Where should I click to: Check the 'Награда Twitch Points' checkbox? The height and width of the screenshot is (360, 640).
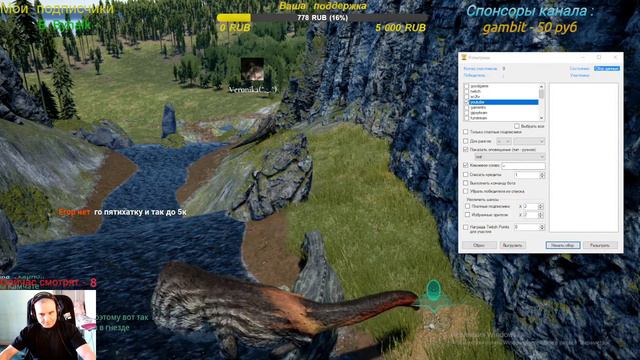click(466, 227)
